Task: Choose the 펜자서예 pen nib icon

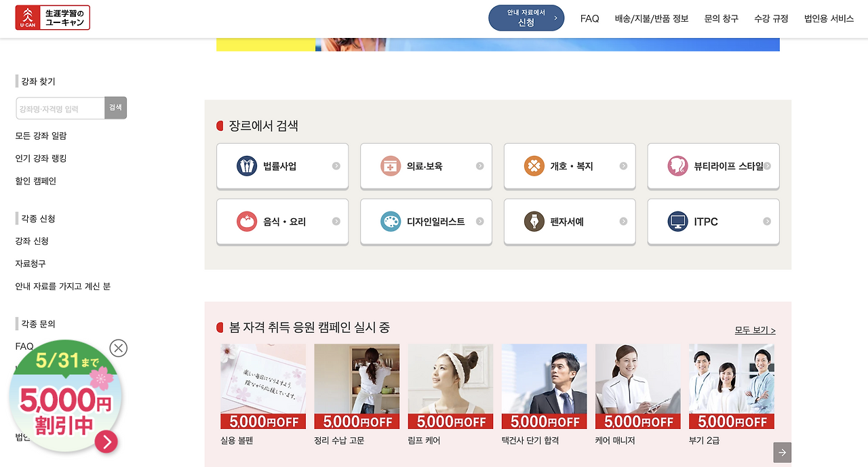Action: click(x=534, y=222)
